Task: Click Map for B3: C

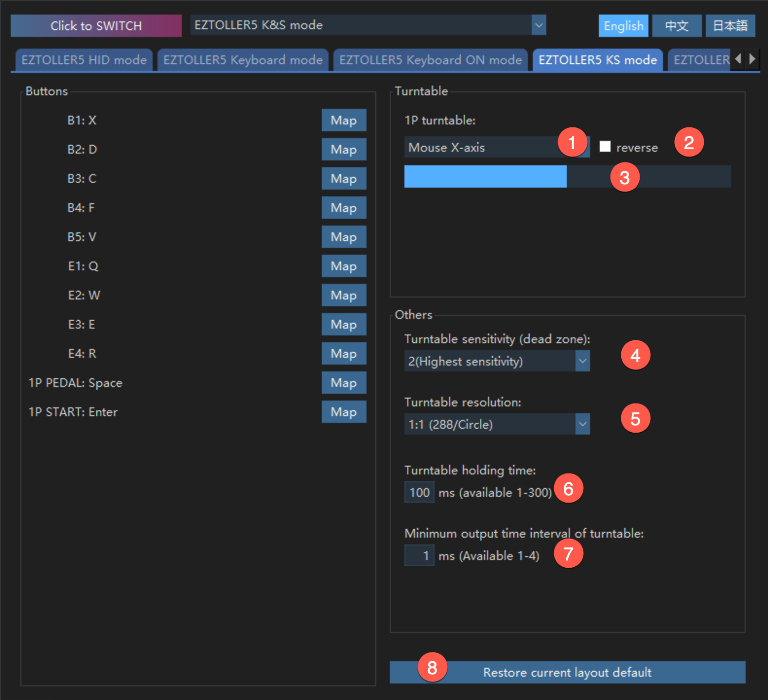Action: [344, 178]
